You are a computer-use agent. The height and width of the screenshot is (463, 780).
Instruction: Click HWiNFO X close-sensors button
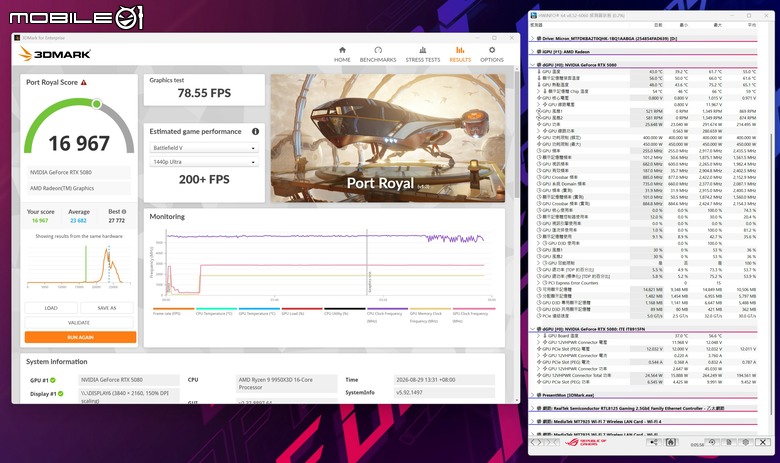763,442
